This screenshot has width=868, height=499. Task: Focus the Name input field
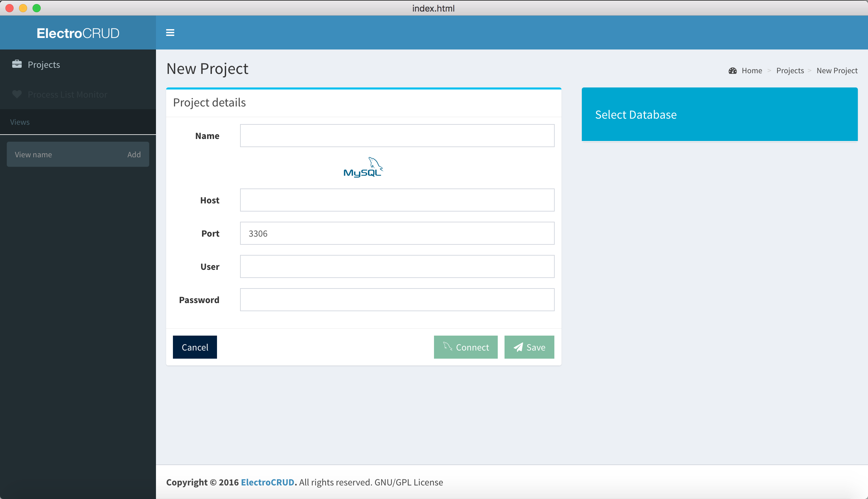(397, 136)
